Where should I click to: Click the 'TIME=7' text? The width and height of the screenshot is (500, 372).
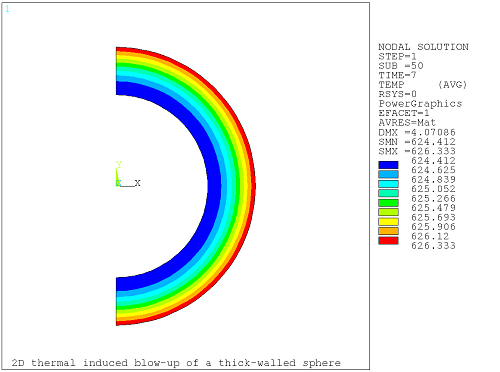click(x=397, y=75)
